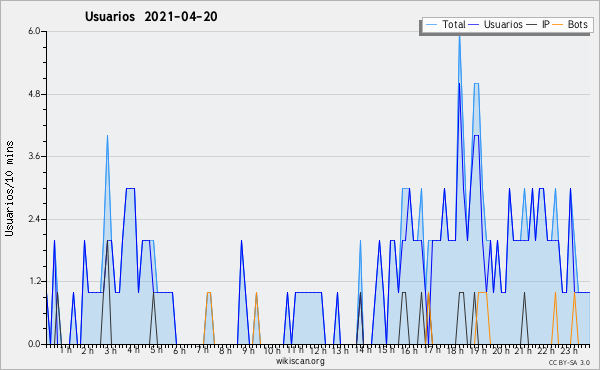The height and width of the screenshot is (370, 600).
Task: Click the 11 h x-axis label
Action: pyautogui.click(x=295, y=350)
